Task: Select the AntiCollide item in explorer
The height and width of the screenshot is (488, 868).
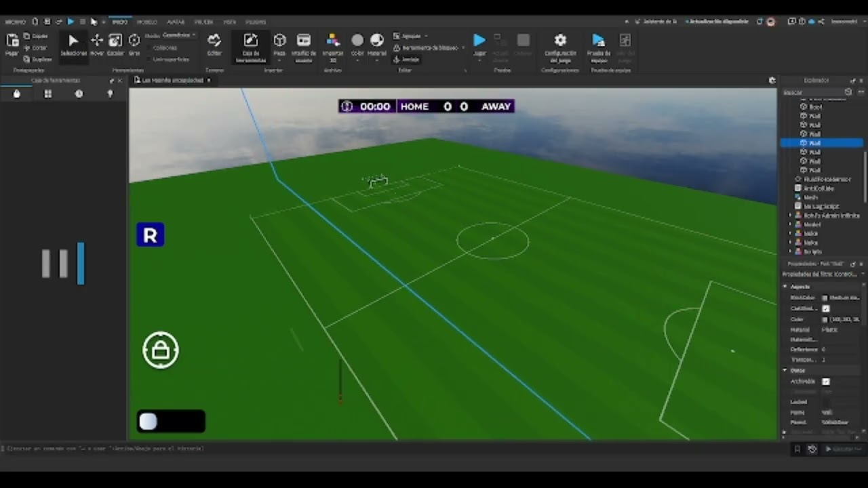Action: [818, 188]
